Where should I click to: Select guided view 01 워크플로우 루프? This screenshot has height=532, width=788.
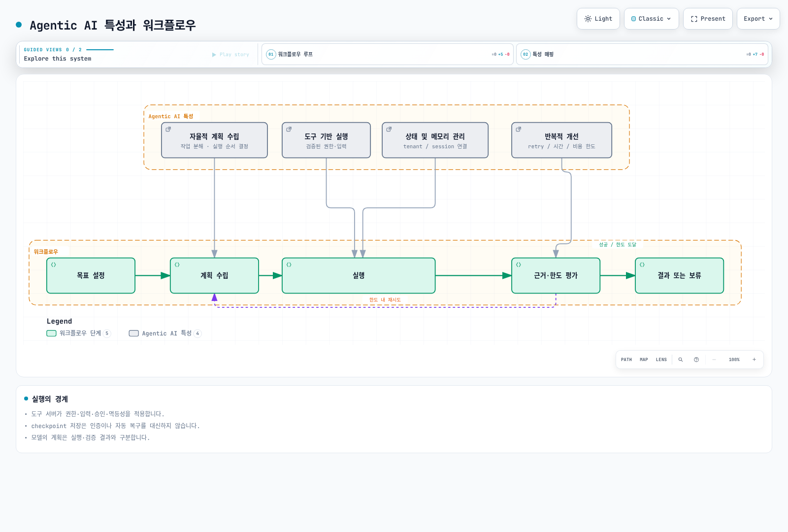point(388,54)
